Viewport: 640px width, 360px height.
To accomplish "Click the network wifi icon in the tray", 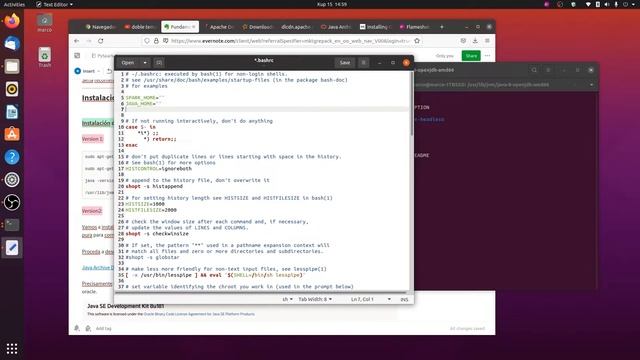I will (588, 4).
